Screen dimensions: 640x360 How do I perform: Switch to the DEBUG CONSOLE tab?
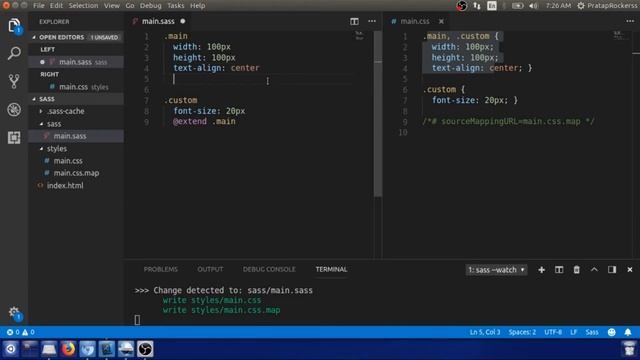(269, 269)
